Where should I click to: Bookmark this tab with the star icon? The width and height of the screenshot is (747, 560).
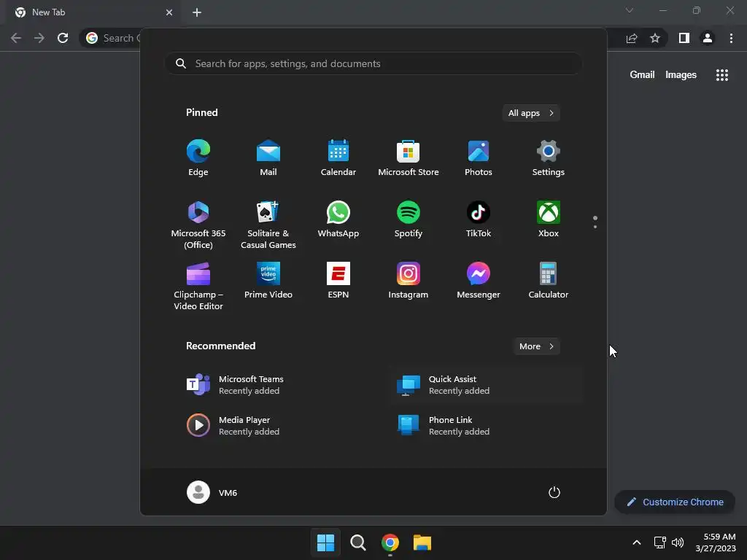coord(655,38)
